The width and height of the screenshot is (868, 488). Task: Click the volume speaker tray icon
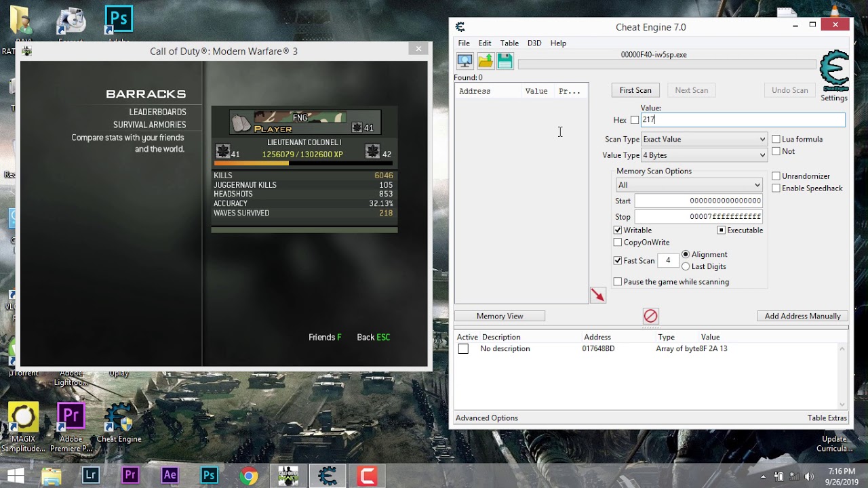[808, 476]
